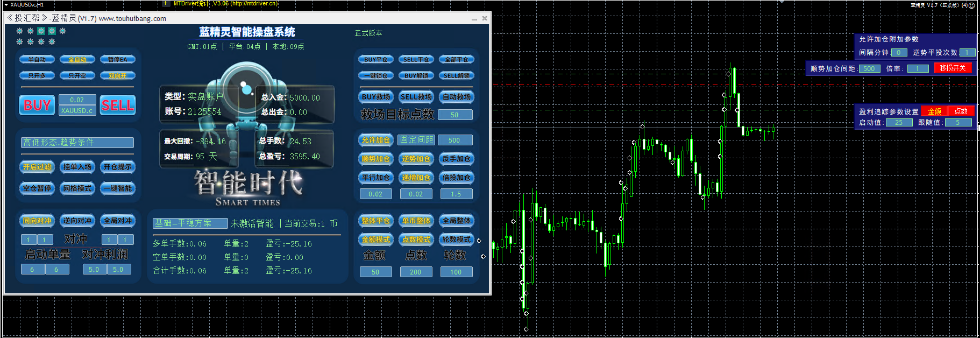Screen dimensions: 980x338
Task: Toggle 逆势加仓 counter-trend add-position
Action: pos(416,159)
